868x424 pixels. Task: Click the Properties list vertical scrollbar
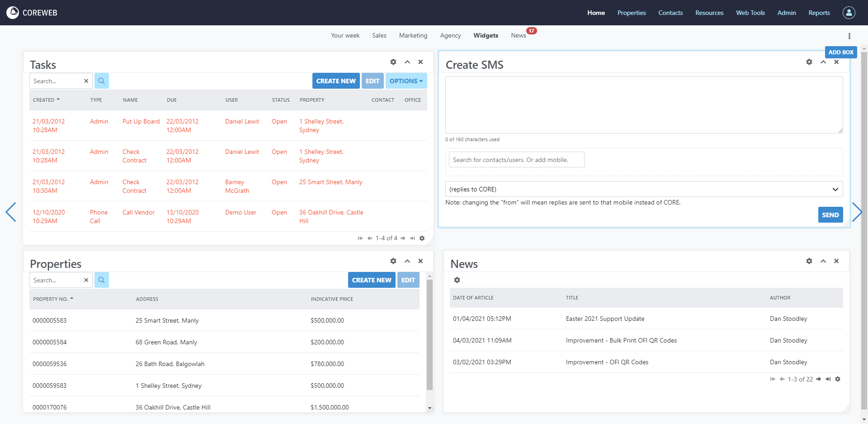click(429, 335)
